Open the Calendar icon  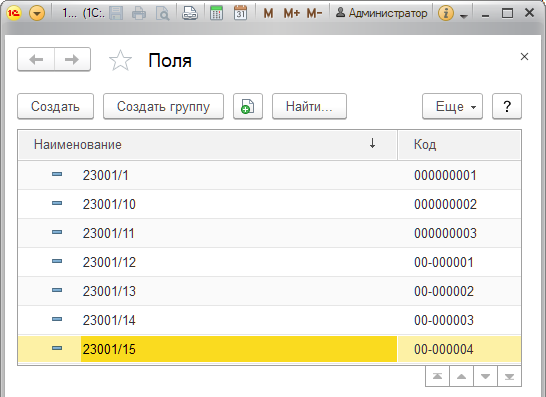pyautogui.click(x=240, y=14)
